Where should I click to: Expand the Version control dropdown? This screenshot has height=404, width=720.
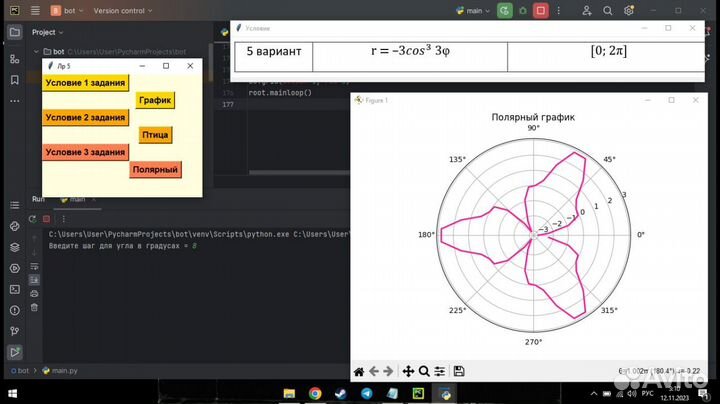tap(124, 10)
